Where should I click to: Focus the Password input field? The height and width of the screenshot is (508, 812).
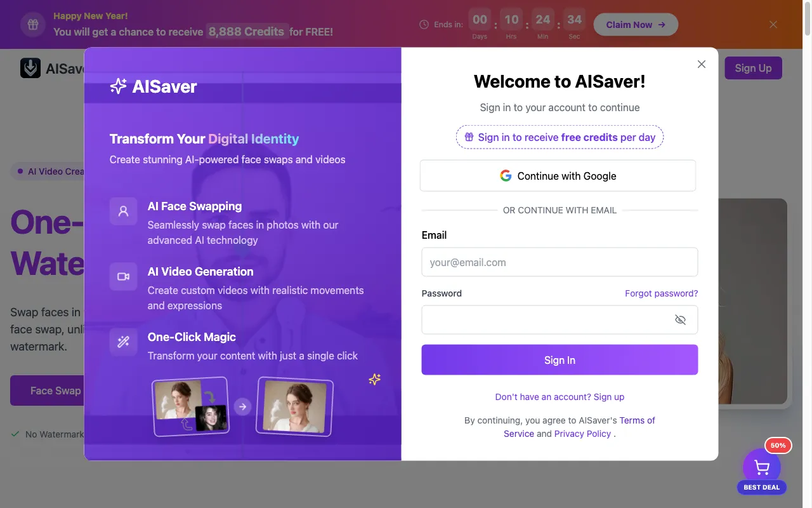pyautogui.click(x=560, y=320)
